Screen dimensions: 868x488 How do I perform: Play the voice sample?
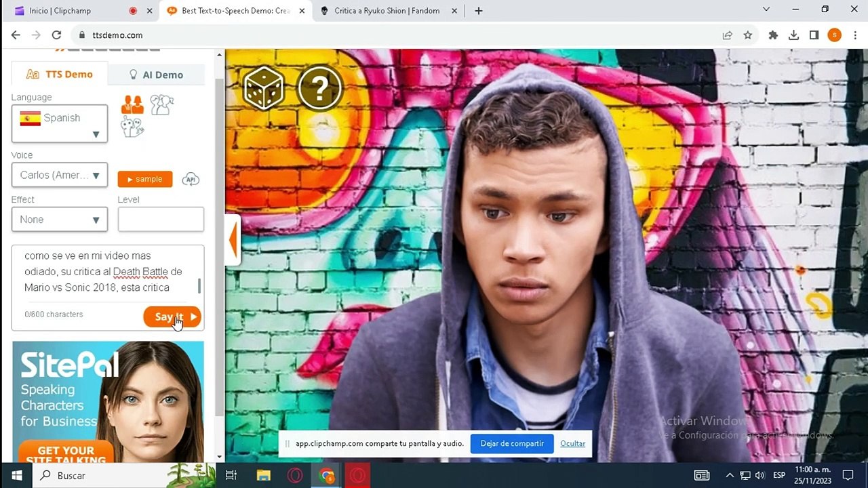coord(145,179)
